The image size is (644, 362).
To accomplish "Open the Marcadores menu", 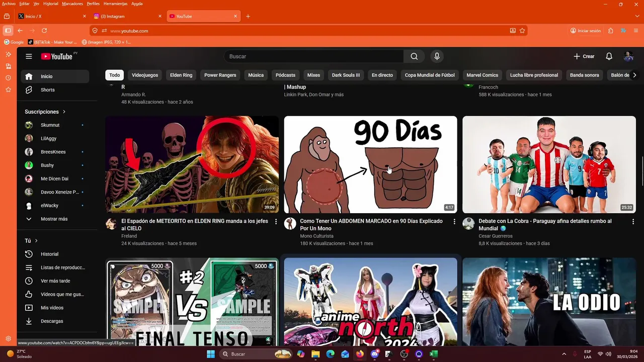I will (x=72, y=4).
